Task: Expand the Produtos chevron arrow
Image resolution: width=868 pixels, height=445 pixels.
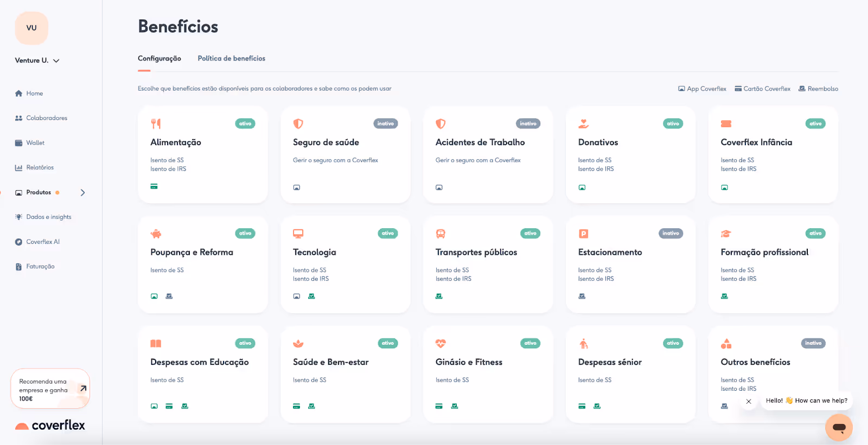Action: coord(82,192)
